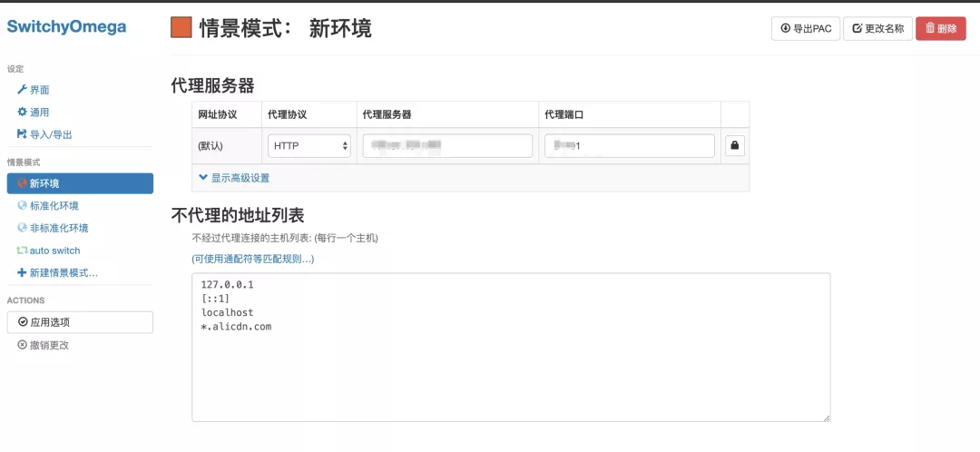
Task: Click 应用选项 apply changes button
Action: (80, 322)
